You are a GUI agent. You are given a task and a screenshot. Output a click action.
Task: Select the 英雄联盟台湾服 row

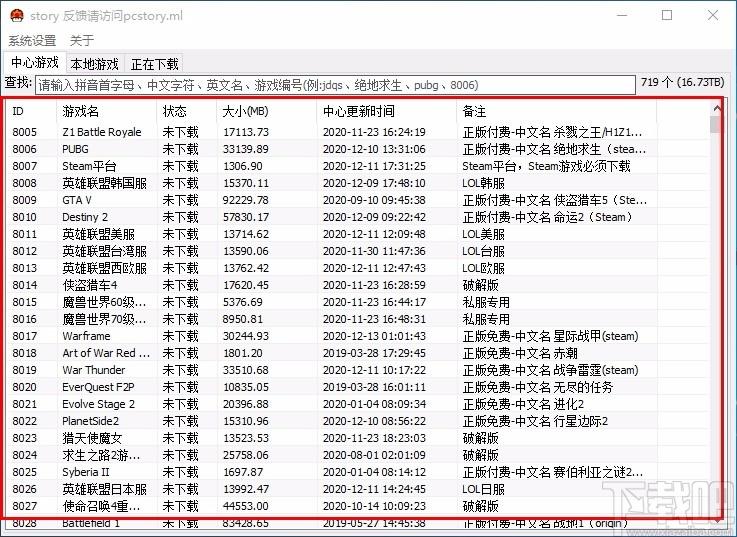point(358,251)
